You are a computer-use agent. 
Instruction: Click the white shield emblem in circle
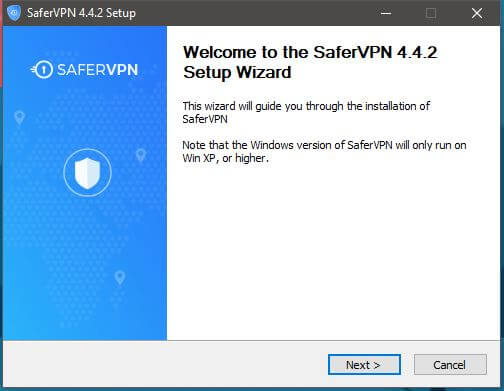pyautogui.click(x=87, y=173)
